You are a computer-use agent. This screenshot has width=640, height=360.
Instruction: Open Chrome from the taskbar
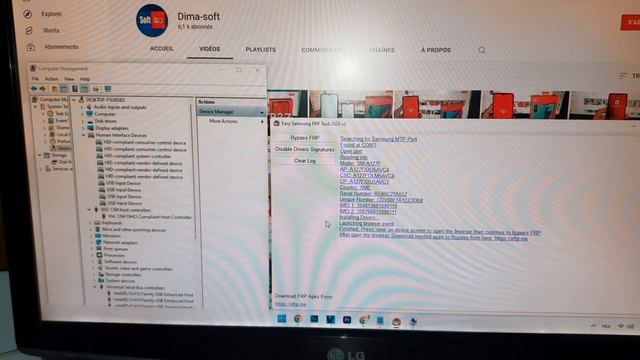coord(298,319)
